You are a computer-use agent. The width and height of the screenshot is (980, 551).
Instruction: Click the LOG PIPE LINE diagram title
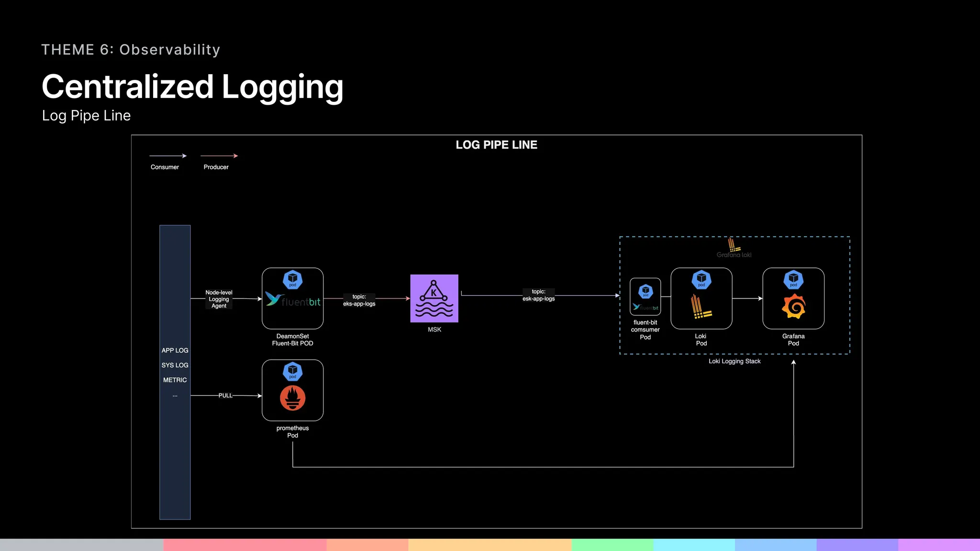(x=496, y=145)
